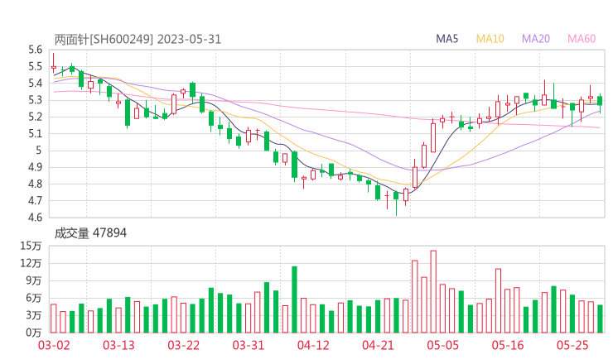Click the 03-13 date axis label

(x=118, y=345)
